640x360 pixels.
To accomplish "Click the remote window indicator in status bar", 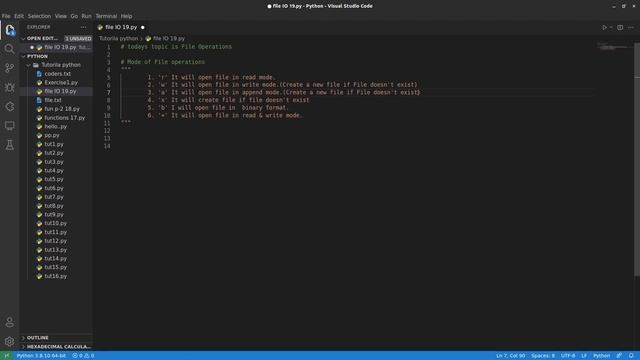I will 7,356.
